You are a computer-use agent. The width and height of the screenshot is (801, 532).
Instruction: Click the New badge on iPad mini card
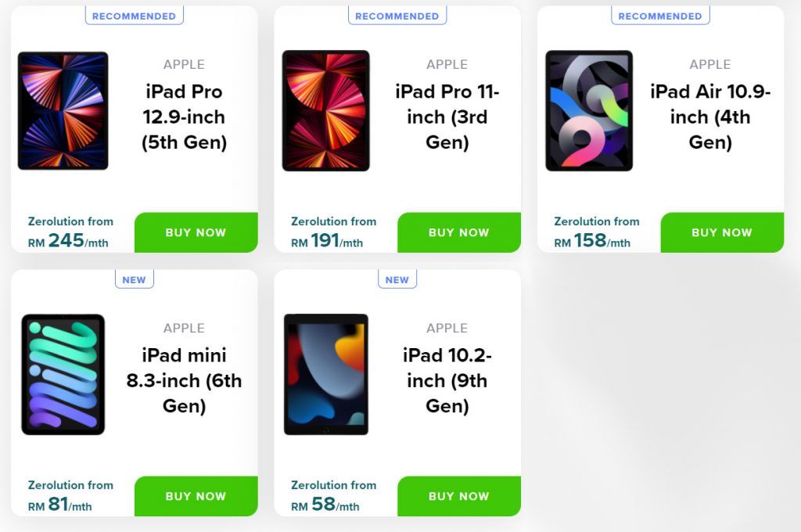tap(134, 279)
